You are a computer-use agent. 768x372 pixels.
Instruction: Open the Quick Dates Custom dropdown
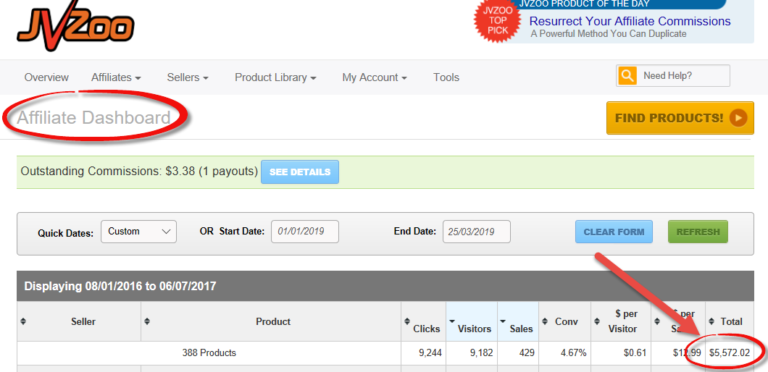point(139,232)
